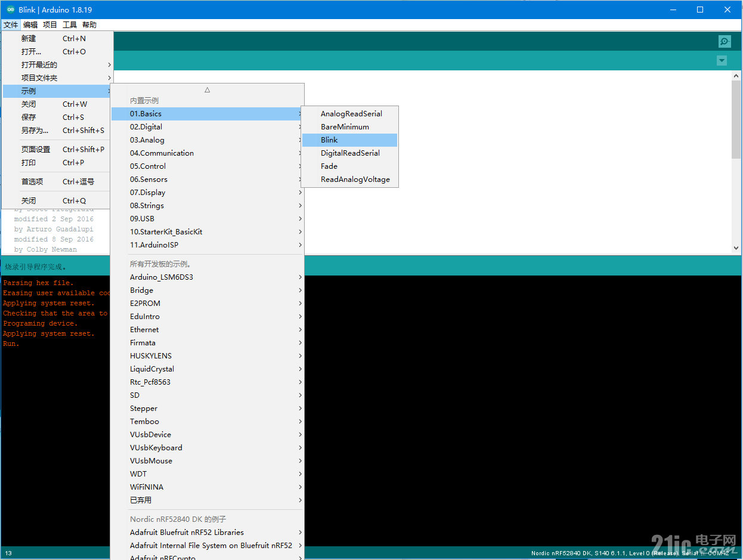
Task: Expand the 打开最近的 submenu
Action: coord(57,64)
